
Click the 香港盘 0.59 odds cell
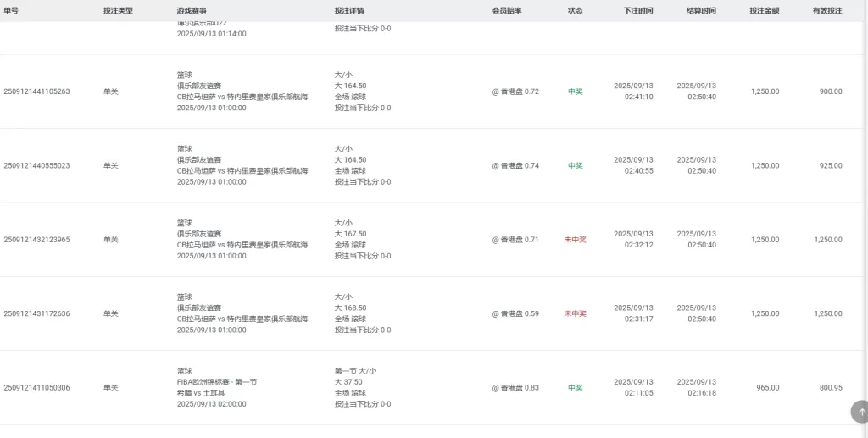(x=515, y=313)
